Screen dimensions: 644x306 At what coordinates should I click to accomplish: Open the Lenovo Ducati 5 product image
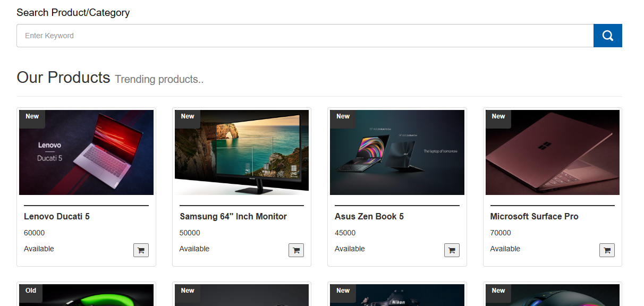click(x=86, y=152)
